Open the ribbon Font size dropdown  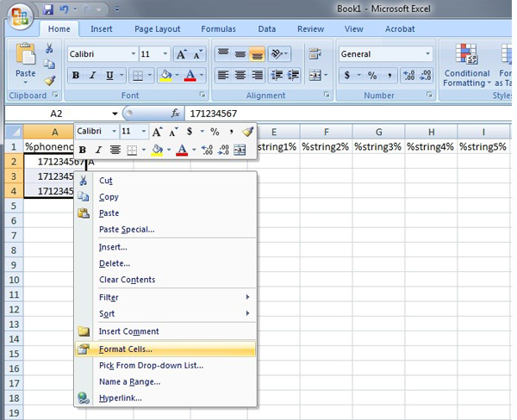(x=165, y=53)
